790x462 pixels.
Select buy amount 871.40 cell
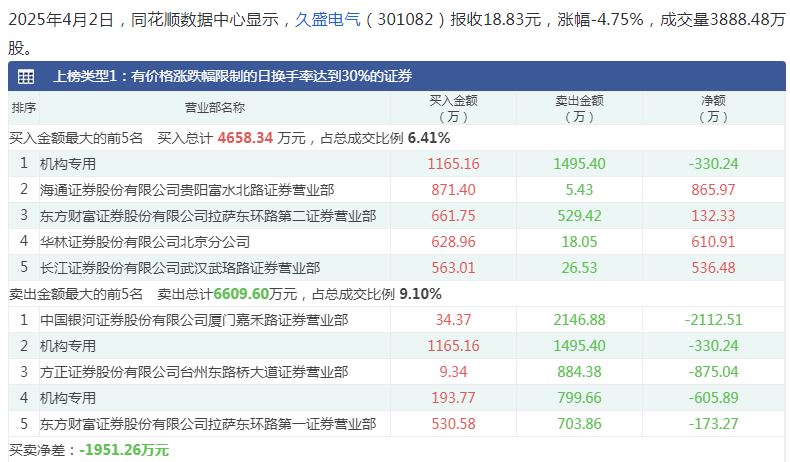453,190
